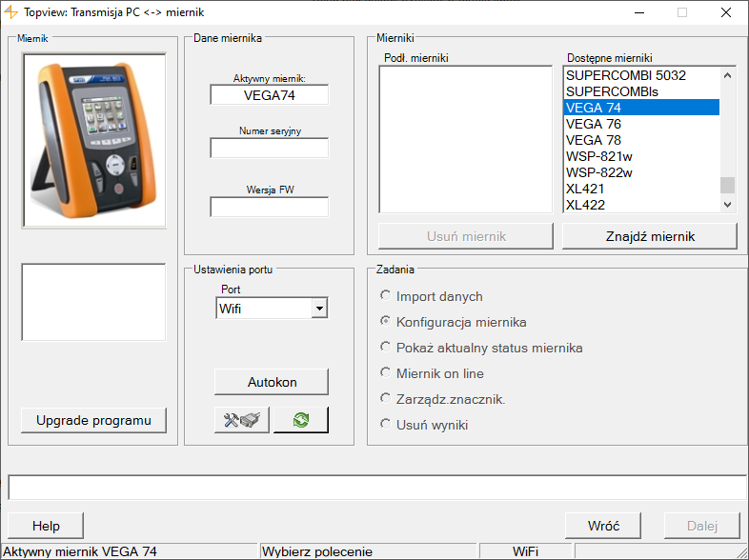Select Konfiguracja miernika radio button
The height and width of the screenshot is (560, 749).
coord(386,322)
